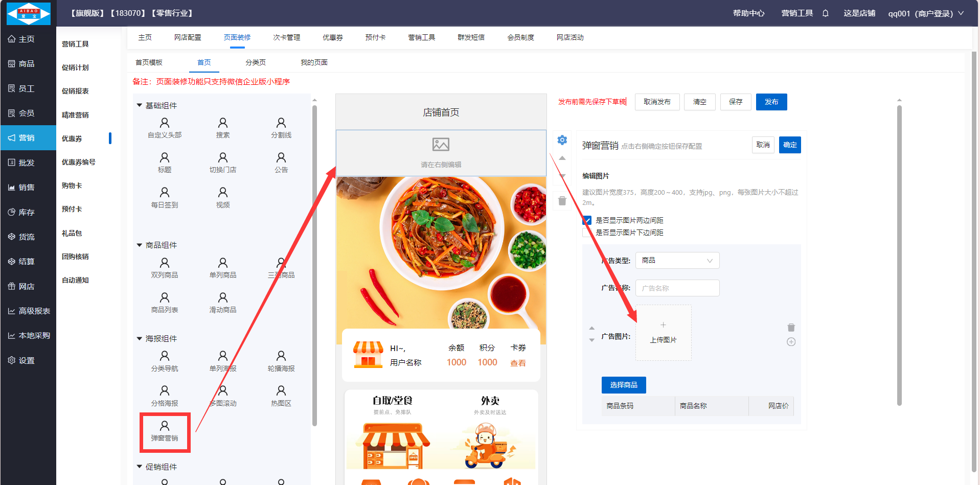Enable 是否显示图片下边间距 checkbox
The height and width of the screenshot is (485, 980).
click(587, 233)
